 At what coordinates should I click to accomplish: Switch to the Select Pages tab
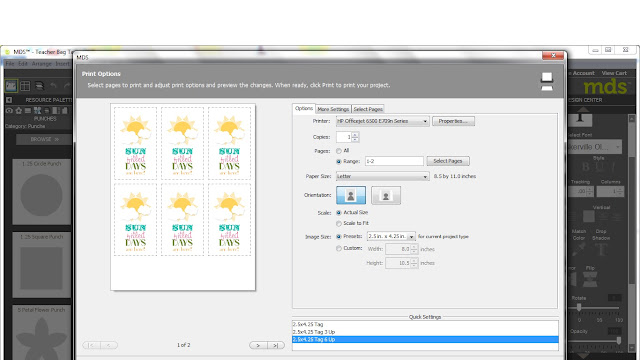click(x=368, y=109)
